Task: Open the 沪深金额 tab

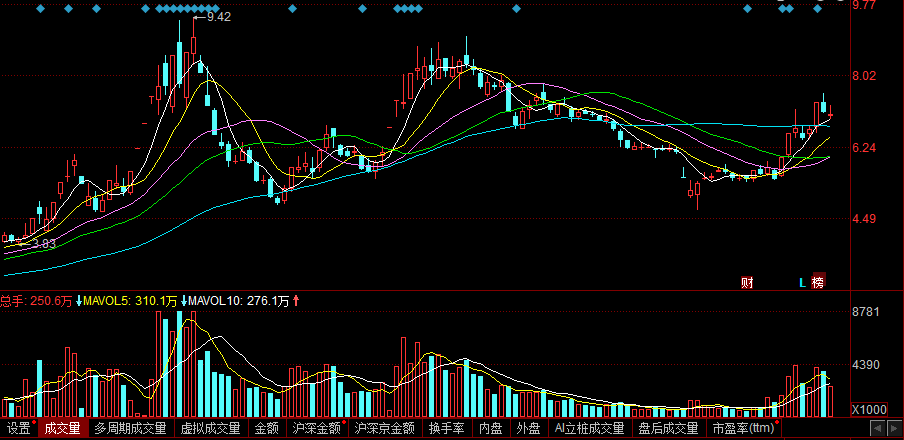Action: click(x=317, y=428)
